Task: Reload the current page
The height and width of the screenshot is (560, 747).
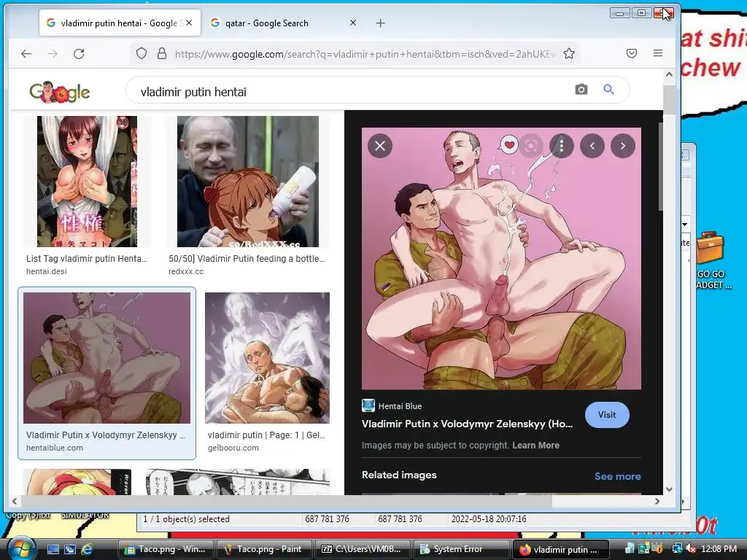Action: coord(79,54)
